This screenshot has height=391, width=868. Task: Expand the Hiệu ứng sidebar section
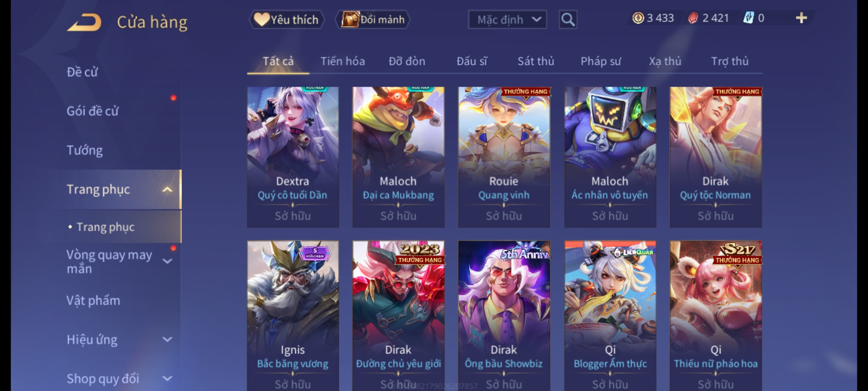click(167, 340)
